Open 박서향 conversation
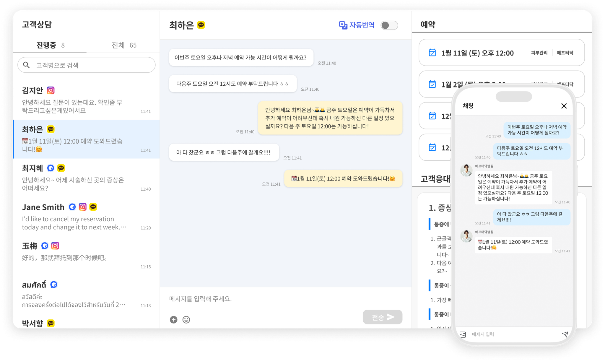The width and height of the screenshot is (605, 364). [87, 321]
